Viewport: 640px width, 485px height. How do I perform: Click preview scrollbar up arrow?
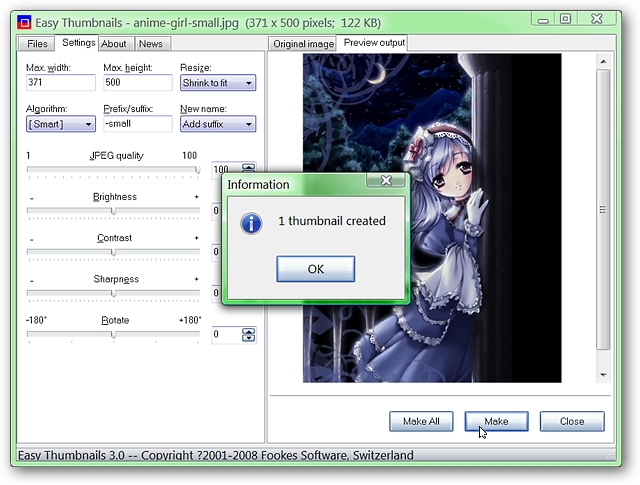[x=603, y=62]
